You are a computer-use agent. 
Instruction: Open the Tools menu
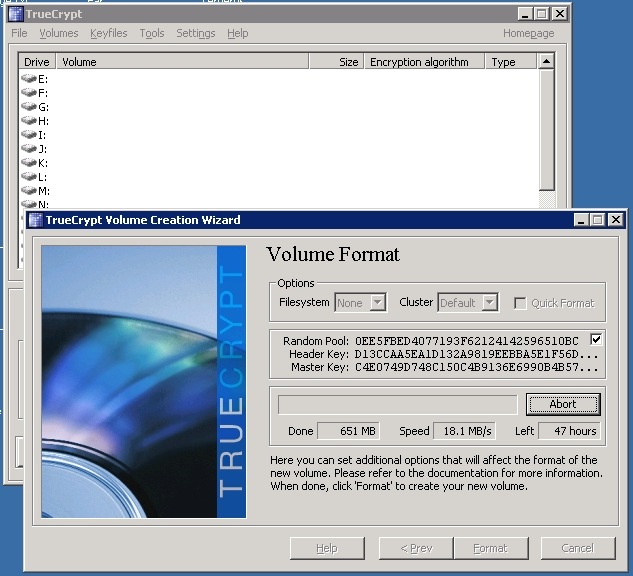point(152,33)
